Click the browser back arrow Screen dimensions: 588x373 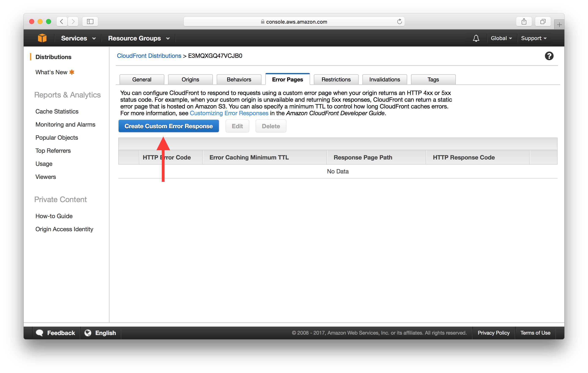pos(62,22)
